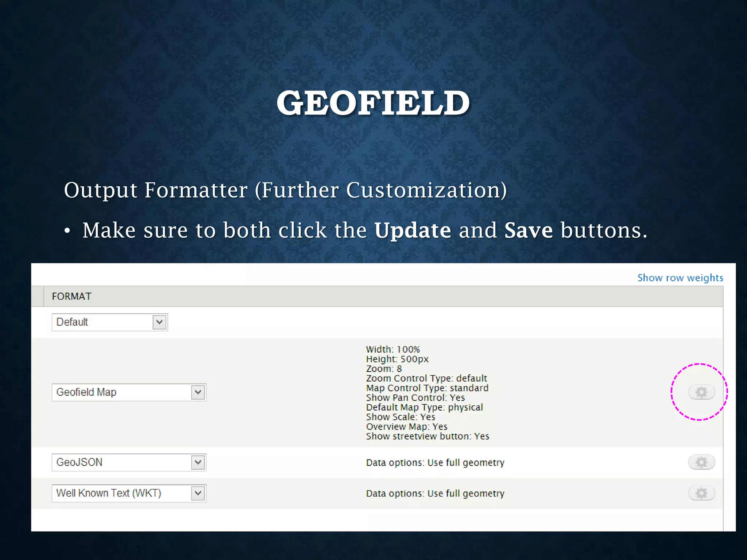Click the GeoJSON row Data options text

pyautogui.click(x=435, y=462)
